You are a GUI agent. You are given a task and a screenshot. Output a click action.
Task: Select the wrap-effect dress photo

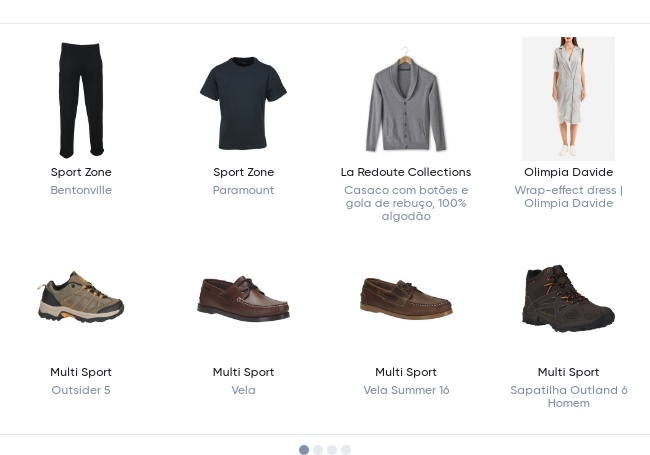click(567, 99)
